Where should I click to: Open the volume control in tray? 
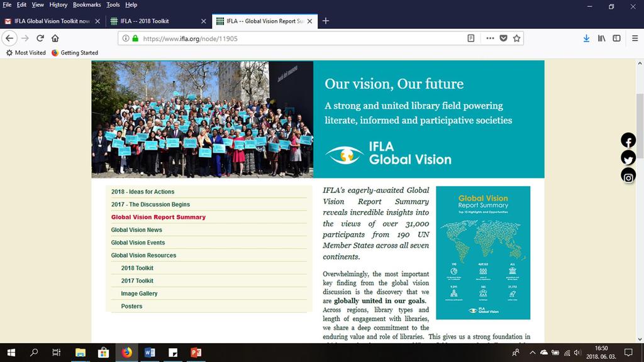(577, 353)
